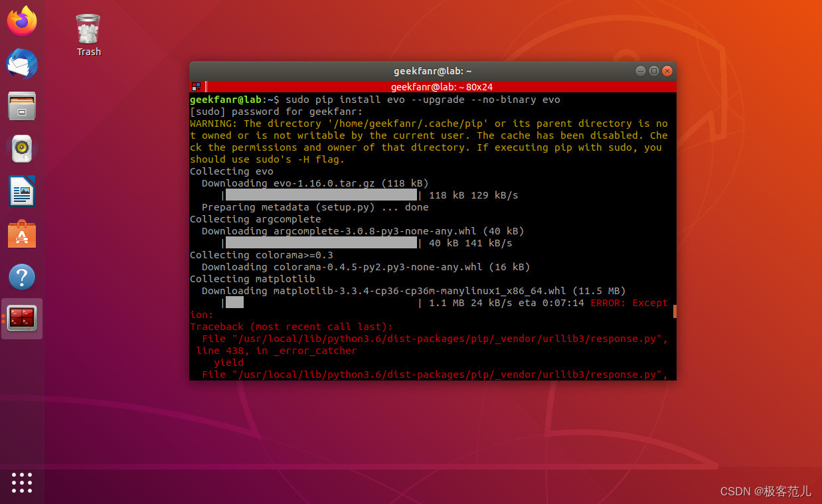Image resolution: width=822 pixels, height=504 pixels.
Task: Click 'Collecting argcomplete' line
Action: point(256,219)
